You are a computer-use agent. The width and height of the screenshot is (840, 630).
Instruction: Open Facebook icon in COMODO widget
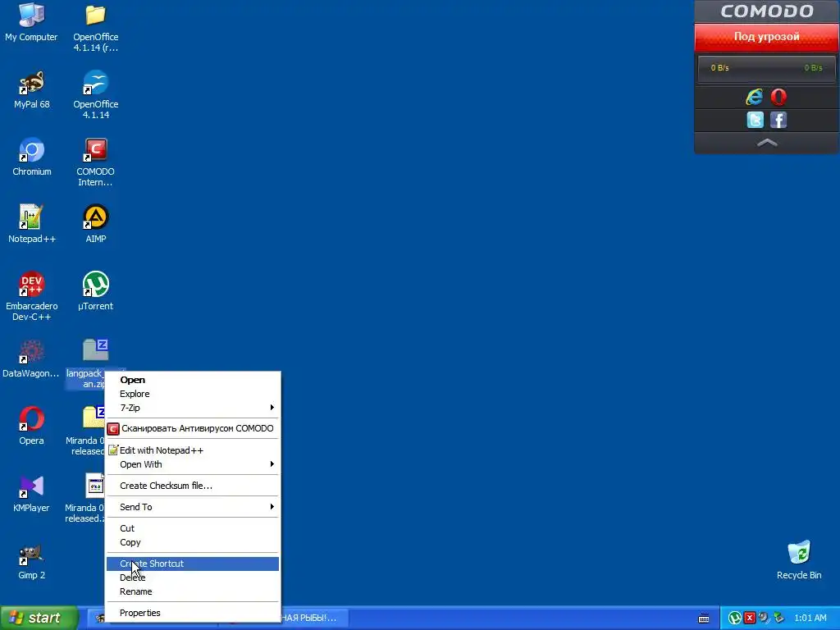click(778, 120)
